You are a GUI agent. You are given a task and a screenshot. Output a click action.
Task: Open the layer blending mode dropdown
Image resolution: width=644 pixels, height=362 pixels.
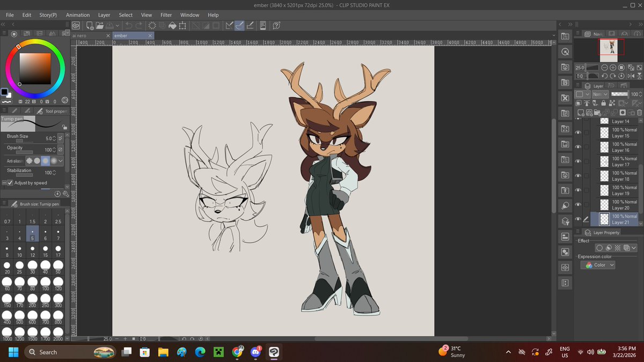(x=599, y=94)
